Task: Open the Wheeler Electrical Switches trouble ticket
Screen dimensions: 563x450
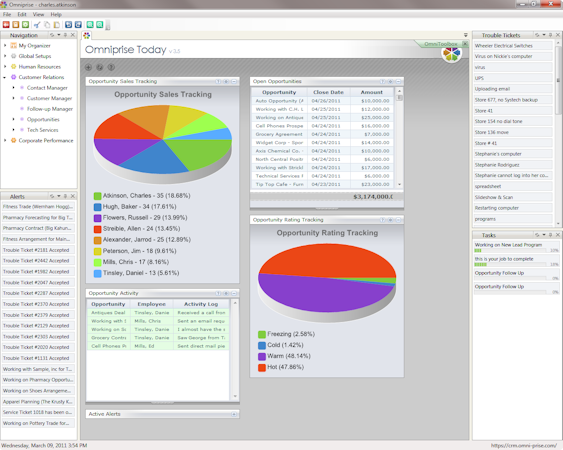Action: (x=513, y=46)
